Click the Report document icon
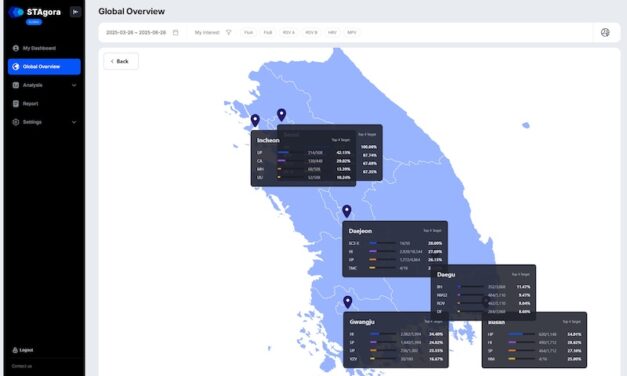Viewport: 627px width, 376px height. coord(16,104)
